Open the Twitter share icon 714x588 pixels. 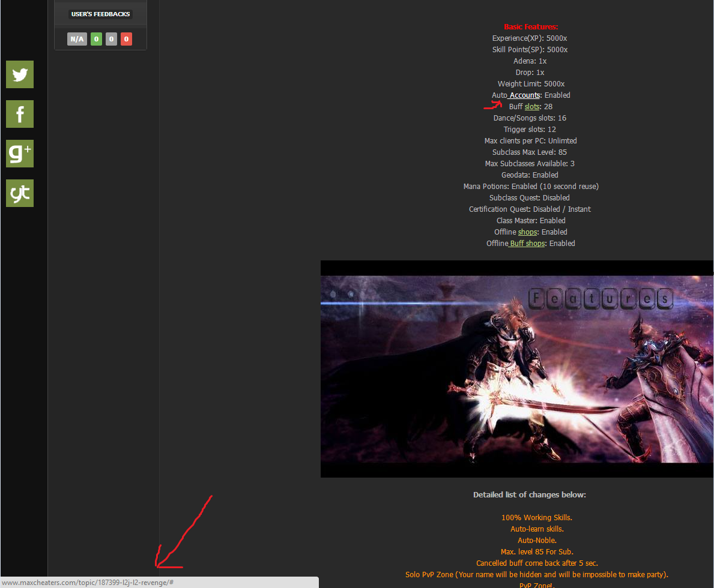20,74
